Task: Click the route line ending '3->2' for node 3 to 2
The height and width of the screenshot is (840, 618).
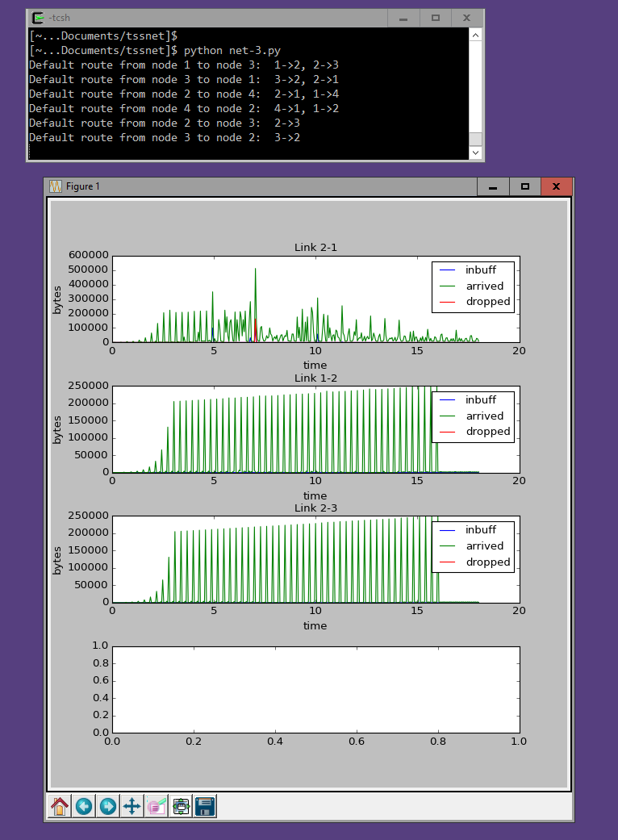Action: click(165, 137)
